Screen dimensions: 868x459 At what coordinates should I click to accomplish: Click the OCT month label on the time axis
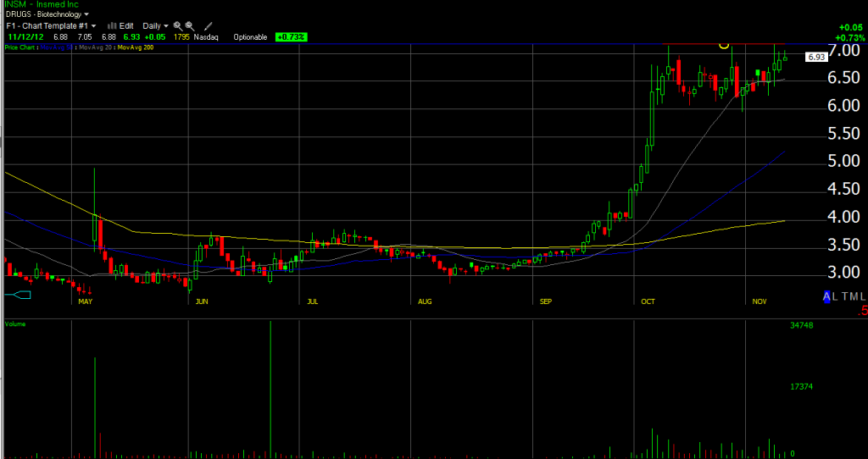648,302
